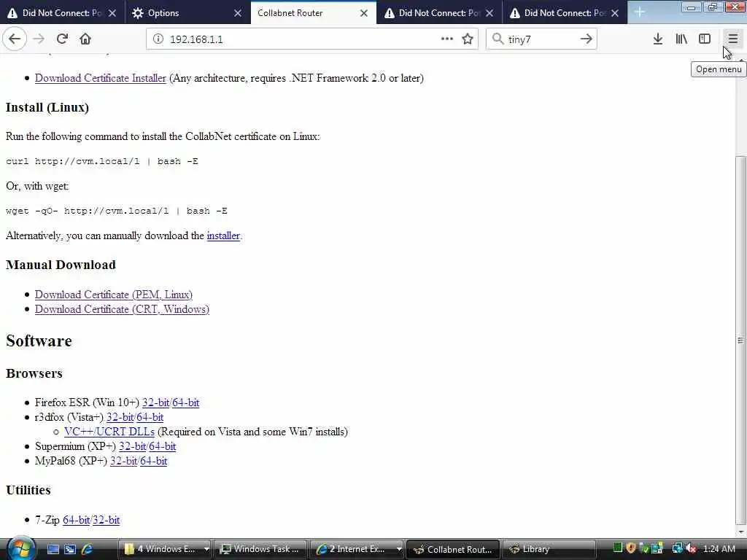Switch to the fourth tab, Did Not Connect
This screenshot has height=560, width=747.
pos(438,13)
